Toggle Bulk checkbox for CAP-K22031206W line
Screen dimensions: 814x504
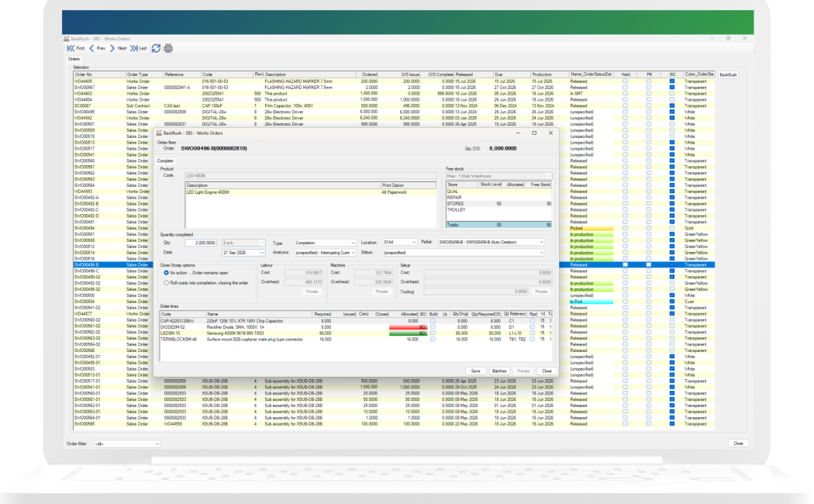pos(433,321)
